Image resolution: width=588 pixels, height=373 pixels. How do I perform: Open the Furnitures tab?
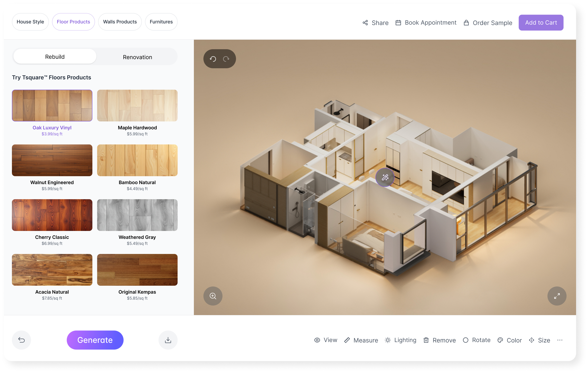[161, 22]
